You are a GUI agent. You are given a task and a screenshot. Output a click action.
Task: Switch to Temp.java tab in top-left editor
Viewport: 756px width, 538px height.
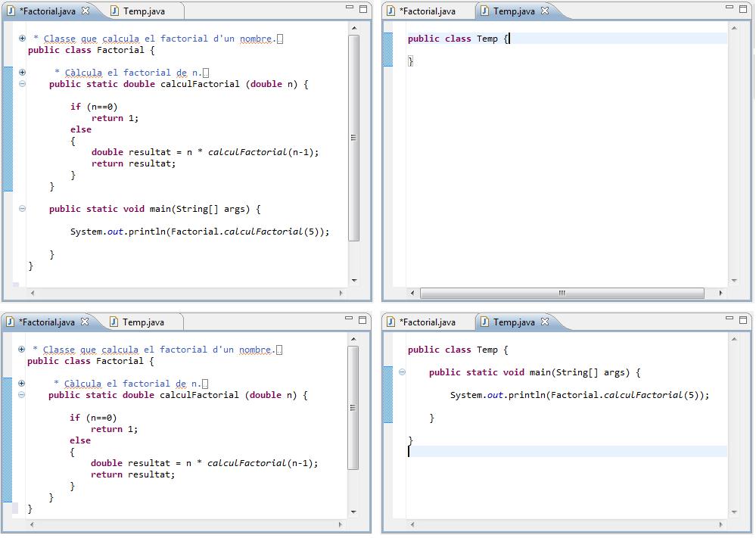(x=144, y=11)
